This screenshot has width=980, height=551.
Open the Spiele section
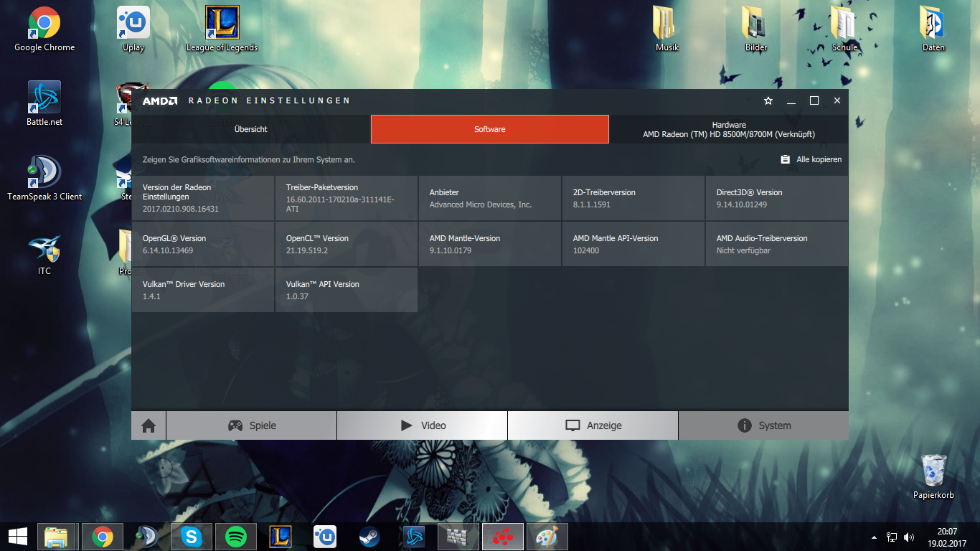252,425
